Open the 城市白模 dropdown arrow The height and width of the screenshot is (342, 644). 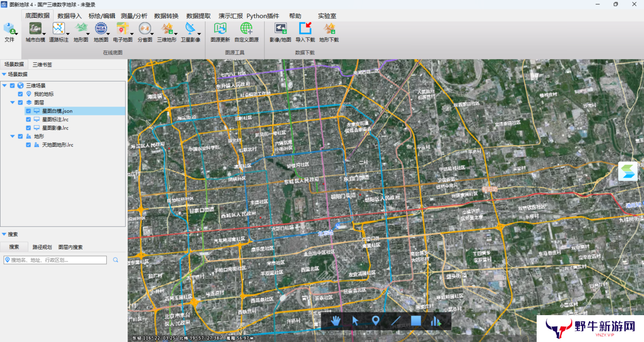tap(45, 33)
